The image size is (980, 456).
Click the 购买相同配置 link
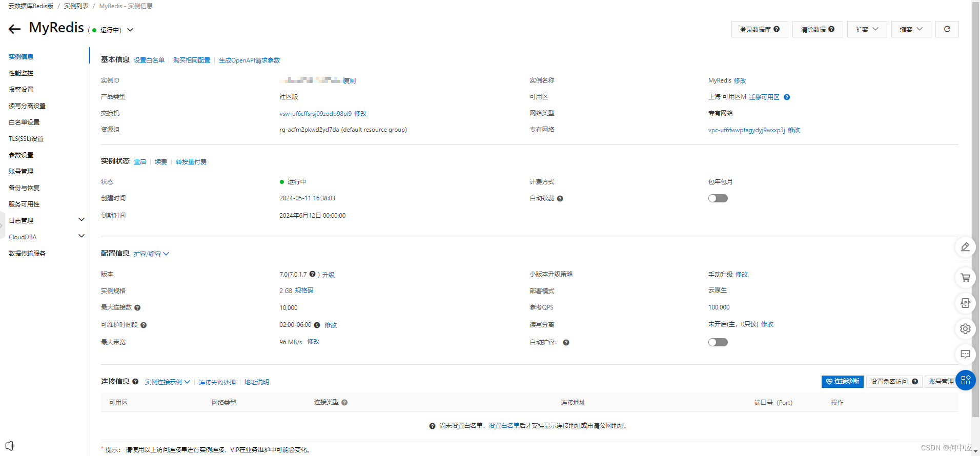tap(192, 60)
